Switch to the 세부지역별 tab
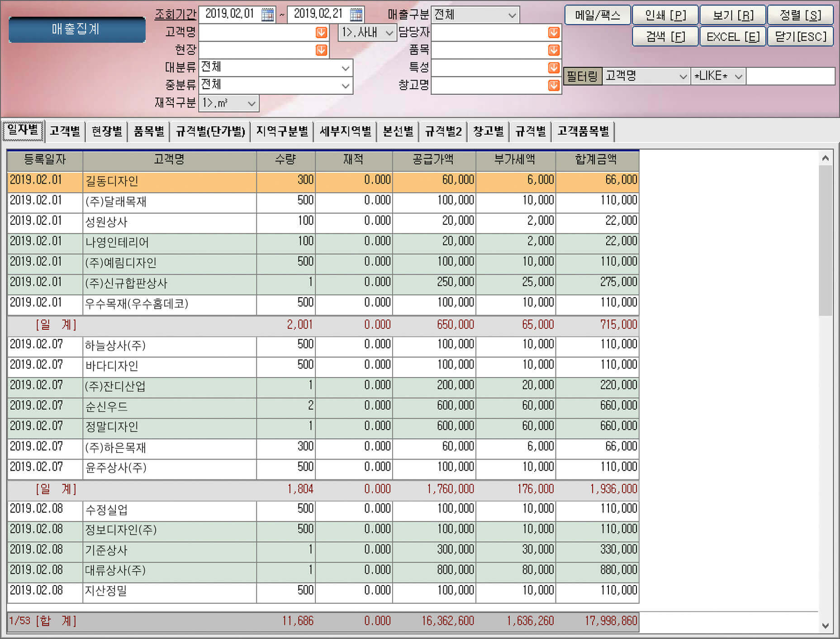The image size is (840, 639). click(x=346, y=131)
